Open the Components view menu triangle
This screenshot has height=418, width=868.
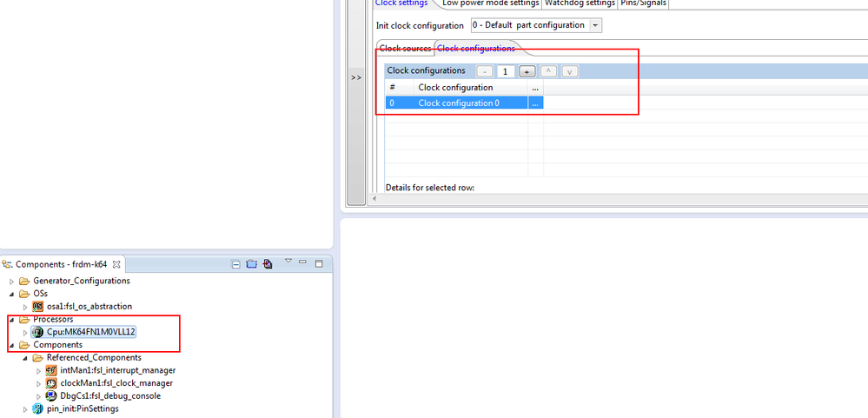(288, 261)
